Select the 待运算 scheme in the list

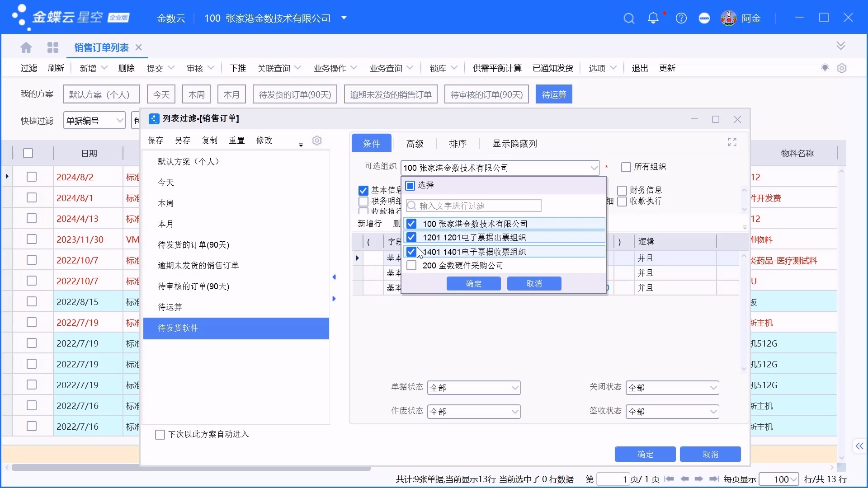236,307
